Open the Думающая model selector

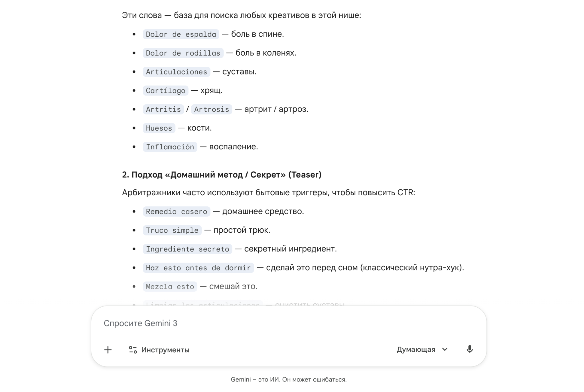(415, 350)
